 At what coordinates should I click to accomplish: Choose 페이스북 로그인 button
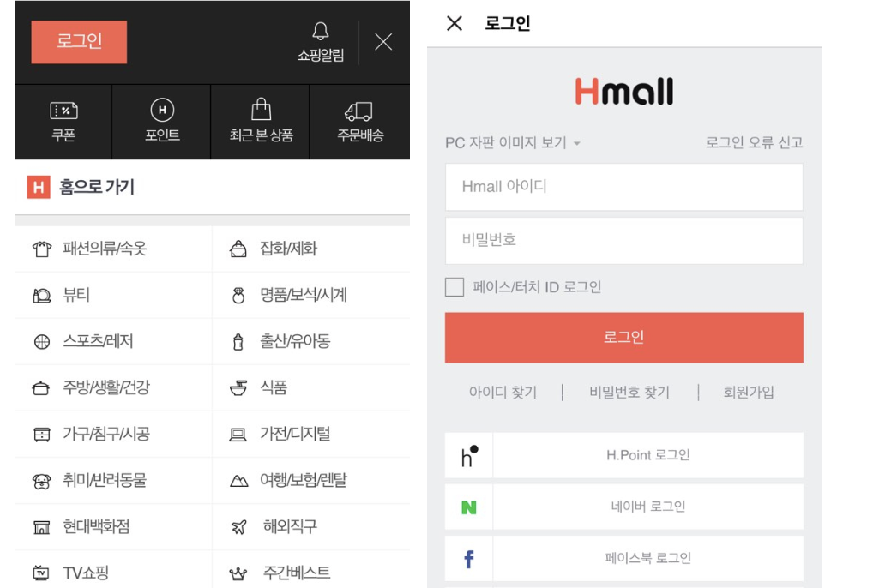pos(648,558)
